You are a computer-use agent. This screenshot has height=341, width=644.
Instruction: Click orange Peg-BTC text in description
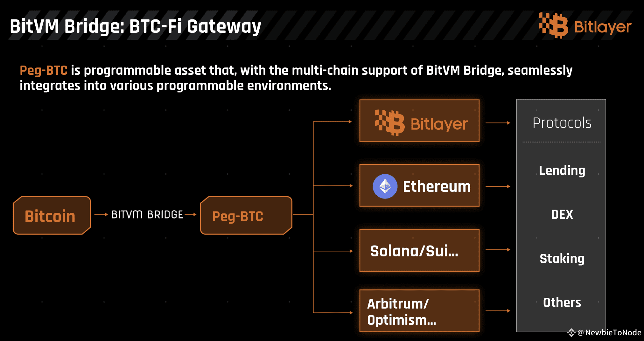pos(44,71)
